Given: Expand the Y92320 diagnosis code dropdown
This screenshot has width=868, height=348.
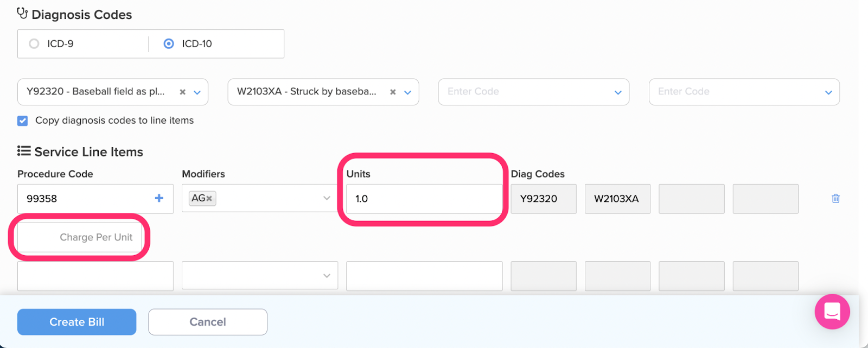Looking at the screenshot, I should point(197,92).
